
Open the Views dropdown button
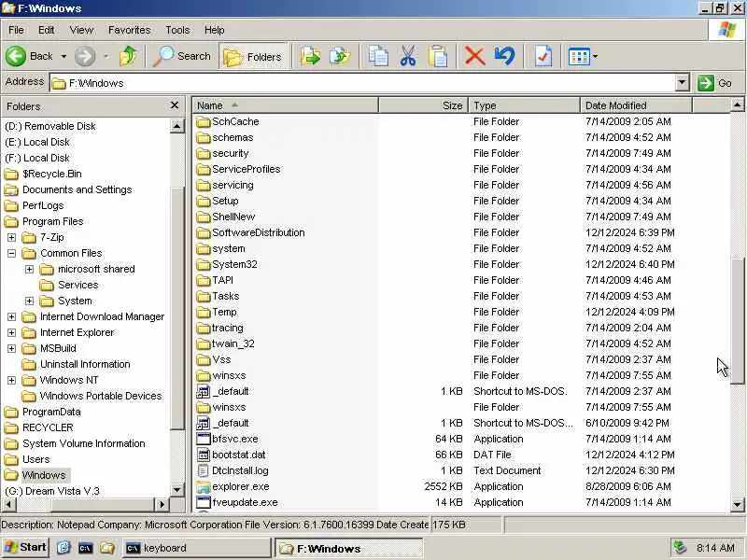point(583,57)
